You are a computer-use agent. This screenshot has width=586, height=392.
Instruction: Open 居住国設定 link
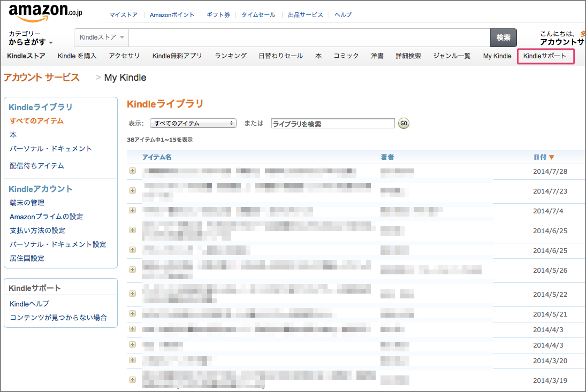27,258
